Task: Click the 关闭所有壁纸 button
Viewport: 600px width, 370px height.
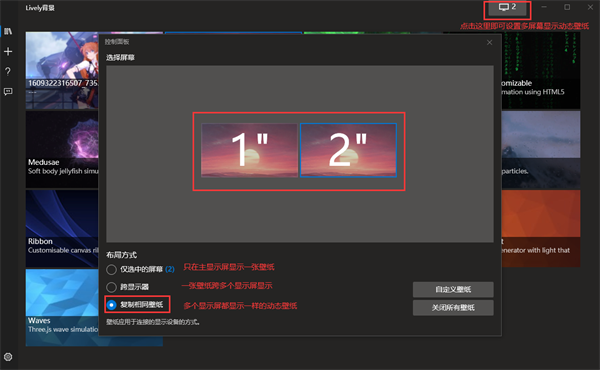Action: coord(453,308)
